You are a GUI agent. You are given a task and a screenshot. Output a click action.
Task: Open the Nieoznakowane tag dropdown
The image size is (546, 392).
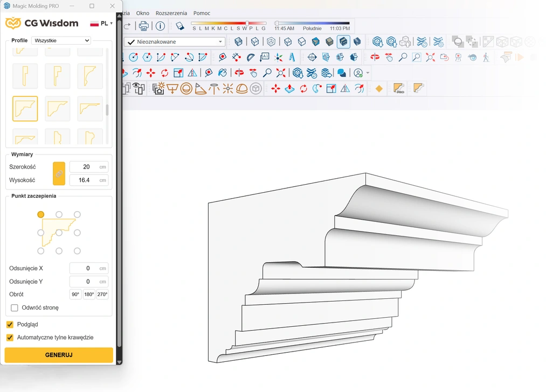coord(175,42)
